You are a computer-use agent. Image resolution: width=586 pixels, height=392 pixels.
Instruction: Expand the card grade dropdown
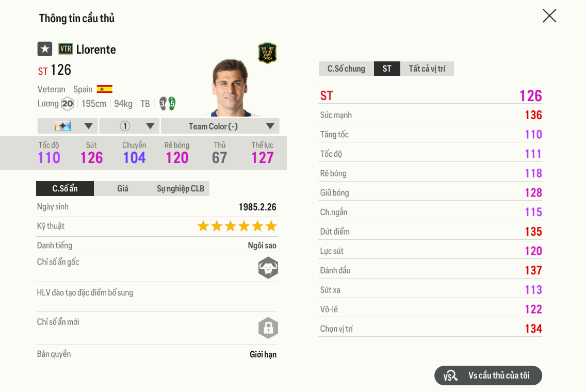pyautogui.click(x=68, y=125)
